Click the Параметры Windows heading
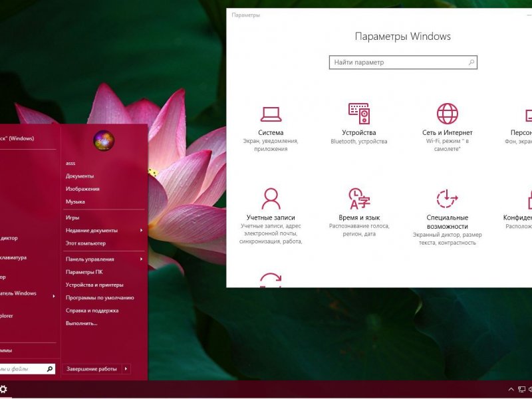Viewport: 532px width, 399px height. 403,37
